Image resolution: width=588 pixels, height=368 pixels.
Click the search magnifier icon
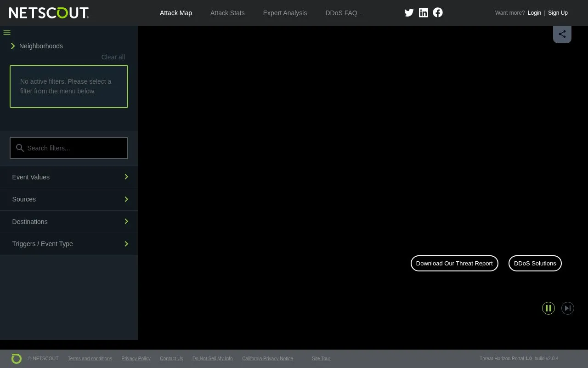click(20, 148)
